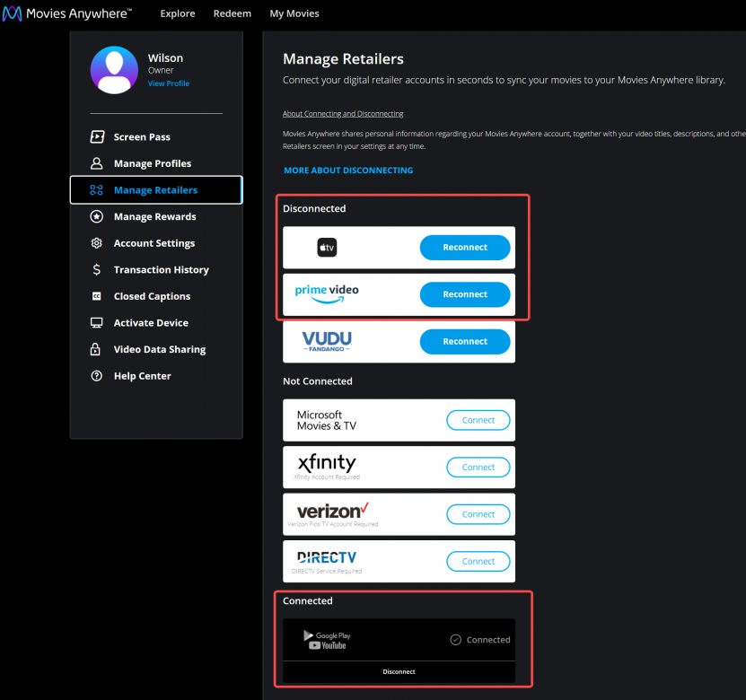
Task: Open Video Data Sharing settings
Action: click(160, 349)
